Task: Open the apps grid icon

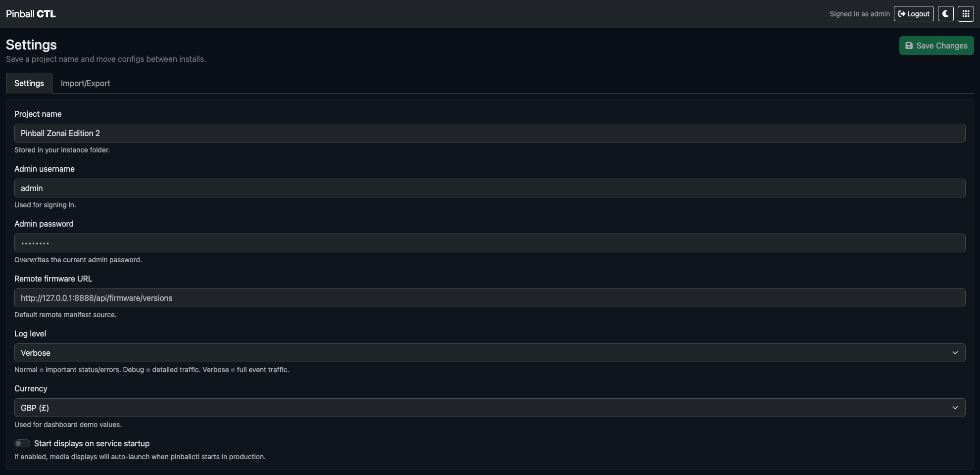Action: [x=965, y=13]
